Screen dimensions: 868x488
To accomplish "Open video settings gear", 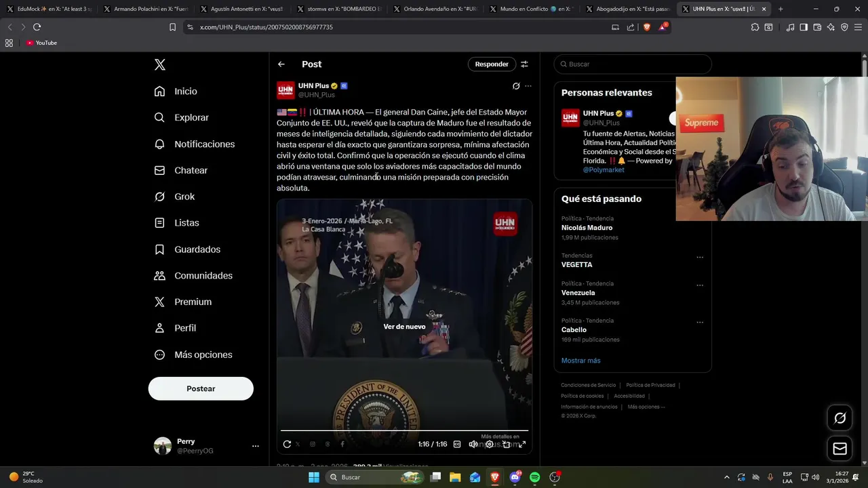I will click(x=490, y=444).
